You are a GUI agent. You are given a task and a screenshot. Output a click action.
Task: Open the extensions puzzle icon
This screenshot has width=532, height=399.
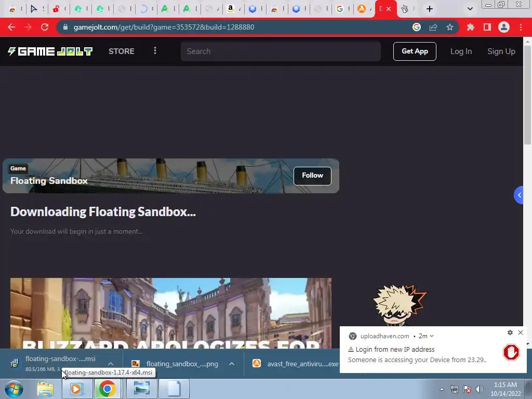point(470,27)
